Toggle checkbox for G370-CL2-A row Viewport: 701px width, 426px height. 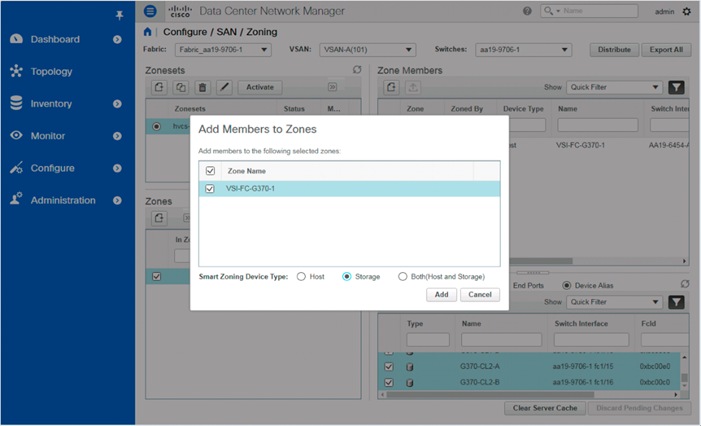389,367
